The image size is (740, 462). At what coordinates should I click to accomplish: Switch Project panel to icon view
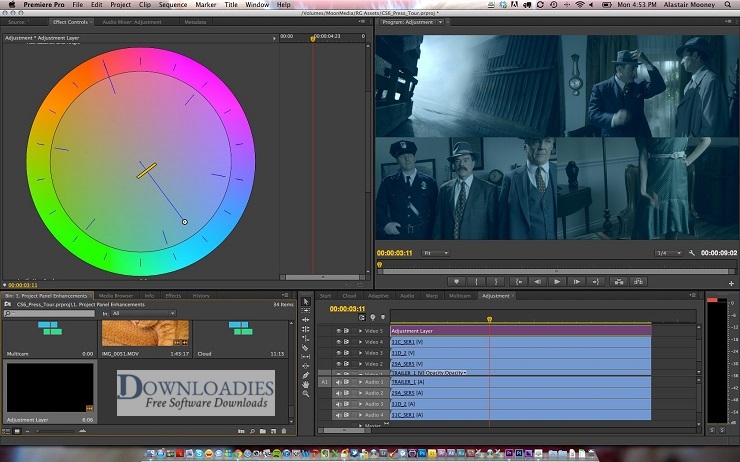17,431
